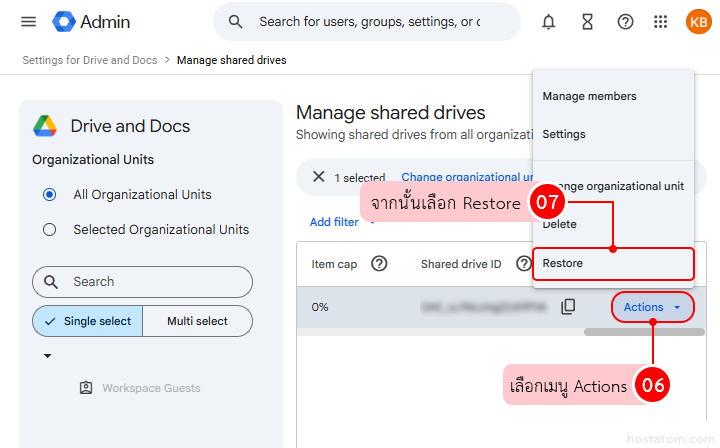720x448 pixels.
Task: Click the search magnifier icon in top bar
Action: pyautogui.click(x=236, y=22)
